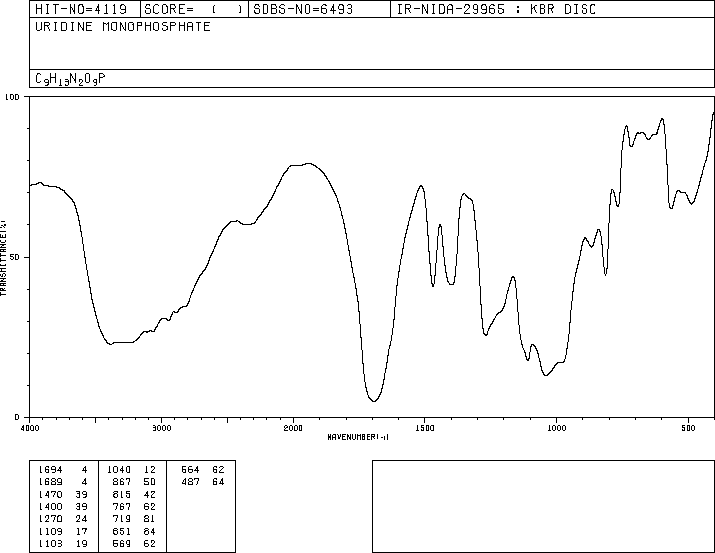Click the 4000 x-axis tick label
The image size is (715, 553).
(x=30, y=428)
